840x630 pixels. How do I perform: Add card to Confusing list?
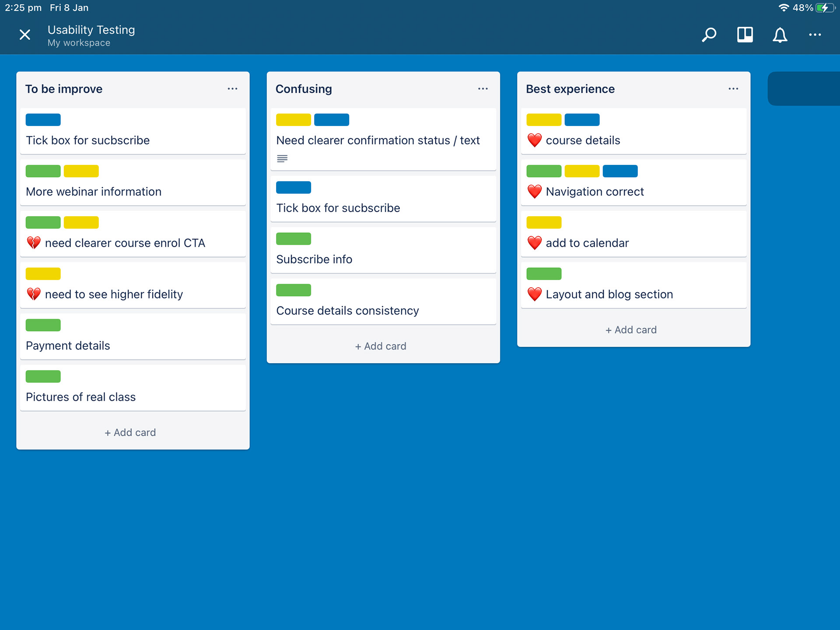pyautogui.click(x=381, y=346)
